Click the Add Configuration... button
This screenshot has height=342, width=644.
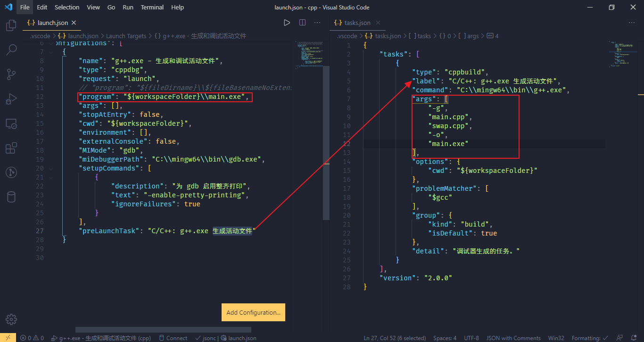[x=253, y=312]
